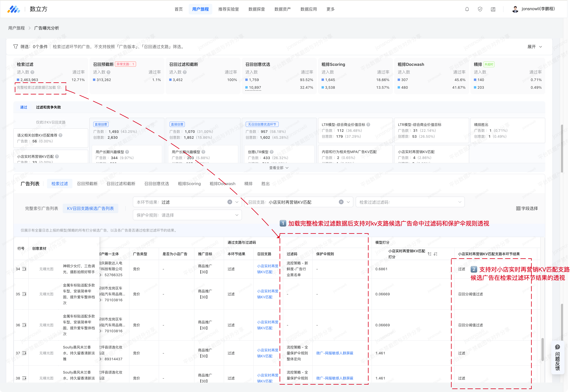Click the filter funnel icon beside 筛选
This screenshot has height=392, width=571.
16,47
